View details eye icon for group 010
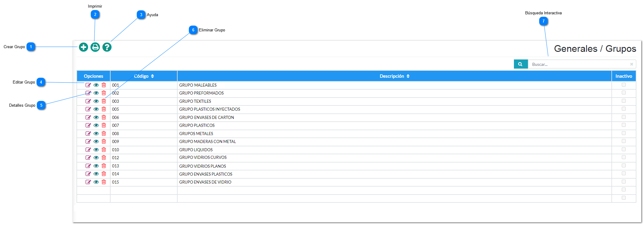The width and height of the screenshot is (644, 225). 96,150
